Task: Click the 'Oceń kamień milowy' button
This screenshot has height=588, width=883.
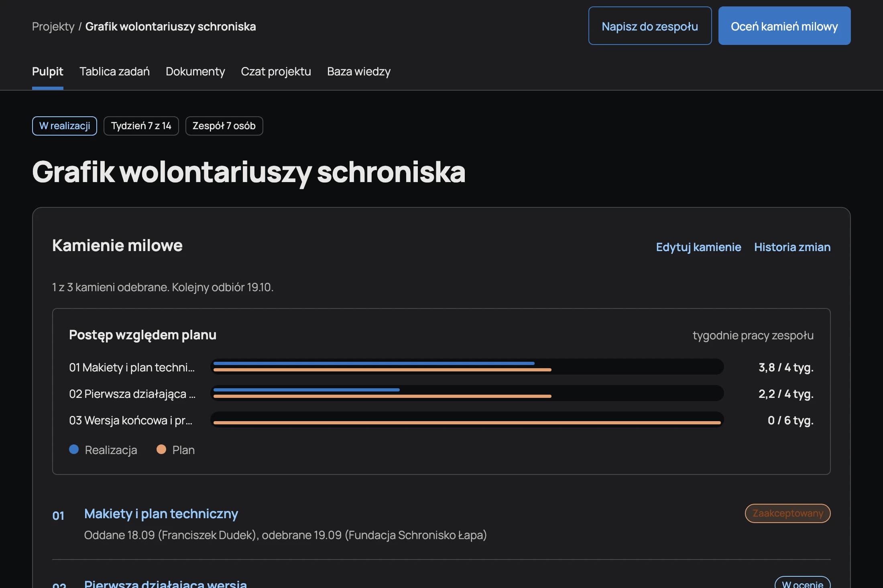Action: coord(784,26)
